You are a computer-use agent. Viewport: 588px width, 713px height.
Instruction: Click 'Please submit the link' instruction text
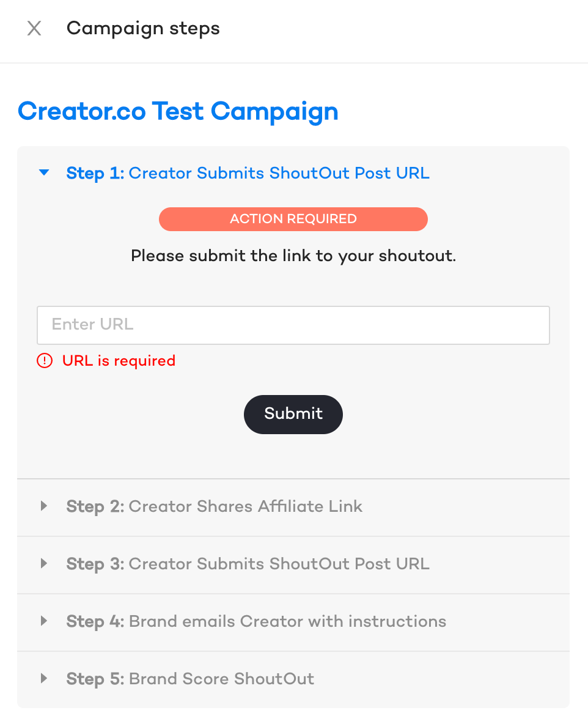tap(293, 256)
